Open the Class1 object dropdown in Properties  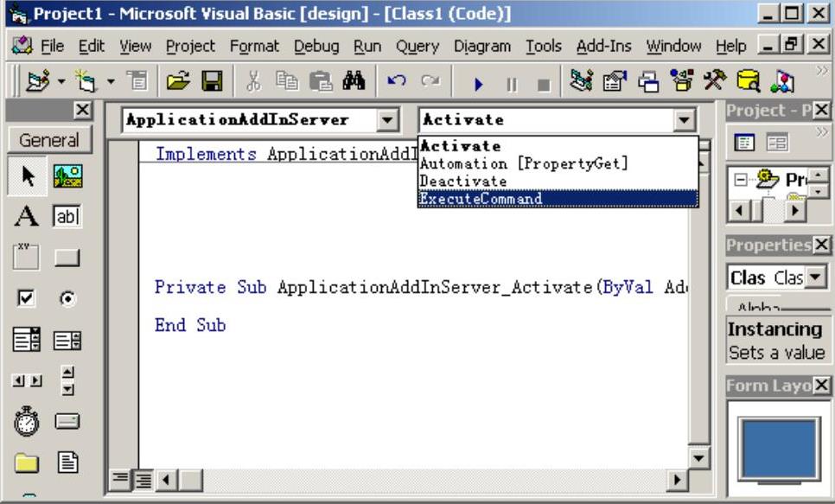816,277
